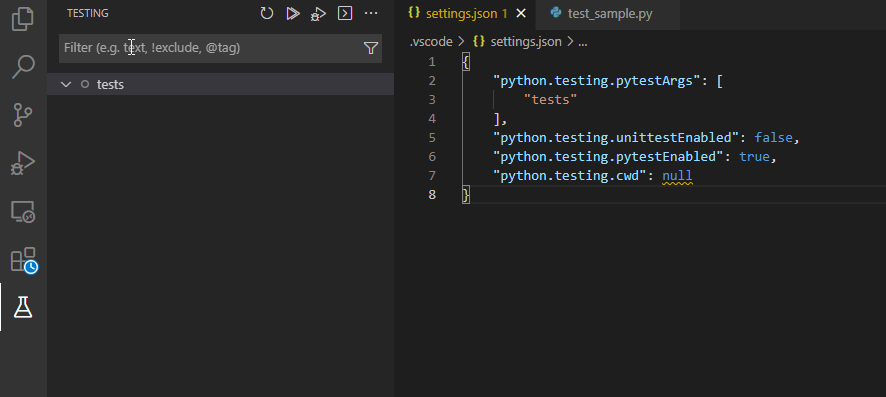Image resolution: width=886 pixels, height=397 pixels.
Task: Open the Run and Debug view
Action: coord(23,164)
